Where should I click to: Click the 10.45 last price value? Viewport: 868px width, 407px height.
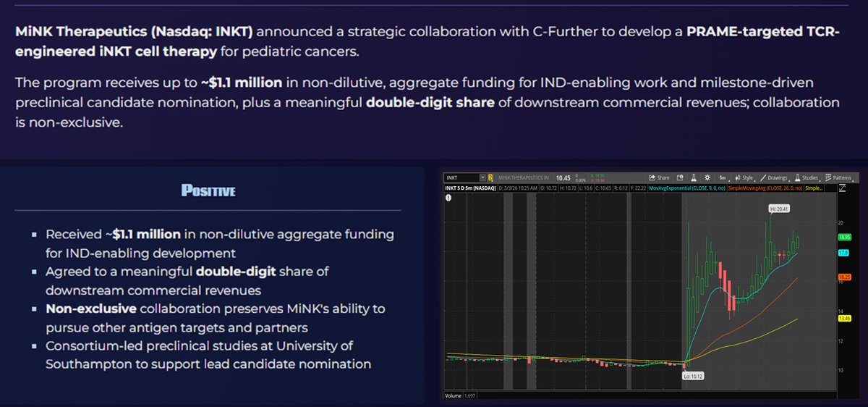pos(563,177)
